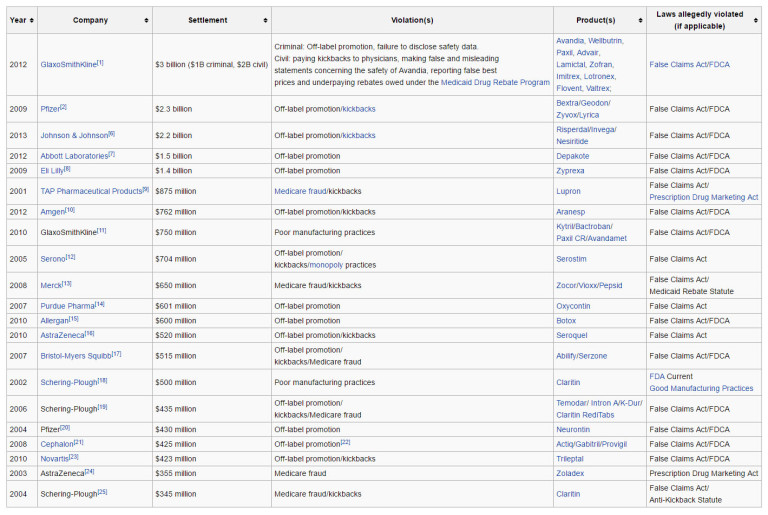Open Claritin link in the $345 million row
Screen dimensions: 768x515
(568, 494)
